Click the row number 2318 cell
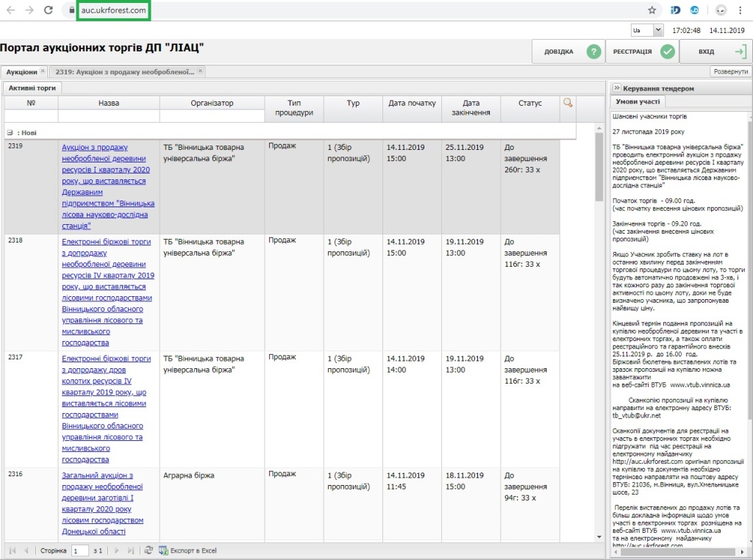Image resolution: width=753 pixels, height=560 pixels. (x=31, y=292)
